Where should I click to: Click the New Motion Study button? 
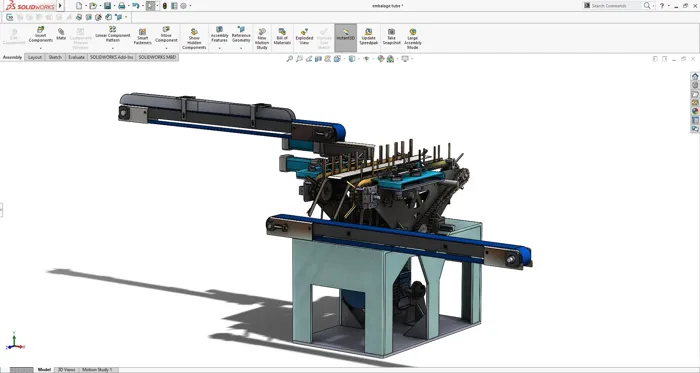[262, 39]
